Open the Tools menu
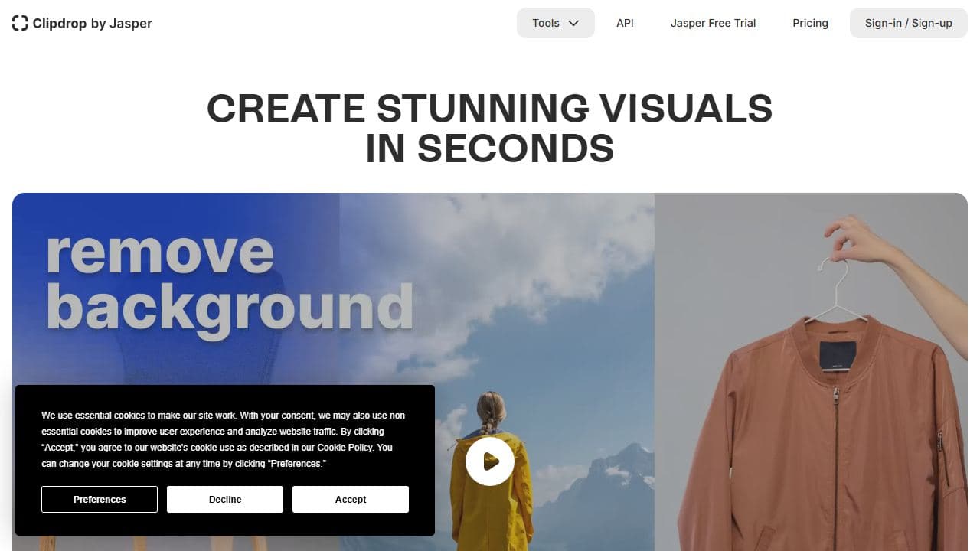 pyautogui.click(x=547, y=23)
